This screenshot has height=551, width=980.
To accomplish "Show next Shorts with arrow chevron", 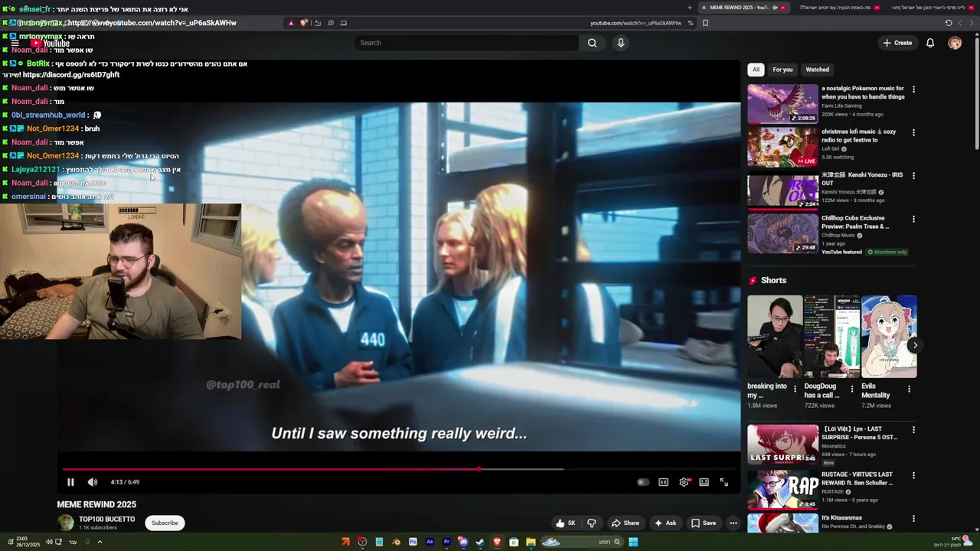I will [915, 345].
